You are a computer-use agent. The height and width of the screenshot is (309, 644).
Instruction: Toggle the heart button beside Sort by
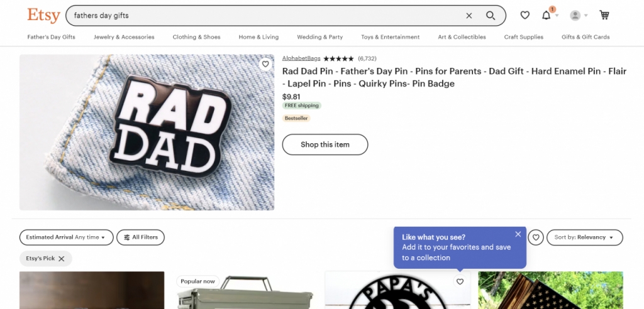(x=536, y=237)
